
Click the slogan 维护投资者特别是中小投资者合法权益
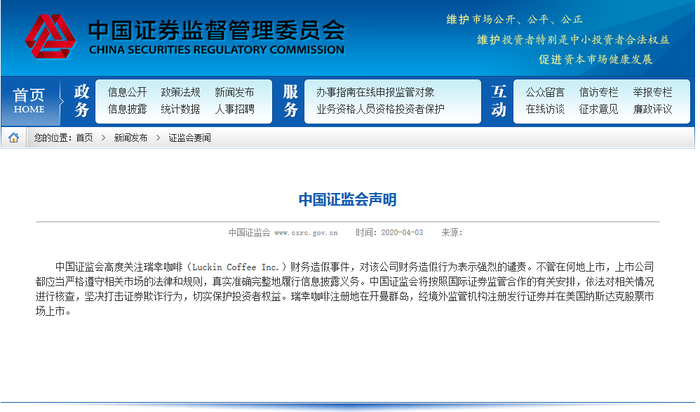pyautogui.click(x=574, y=40)
